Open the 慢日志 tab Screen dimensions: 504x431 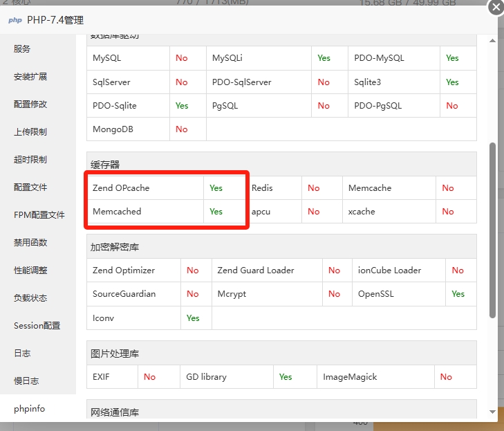26,380
